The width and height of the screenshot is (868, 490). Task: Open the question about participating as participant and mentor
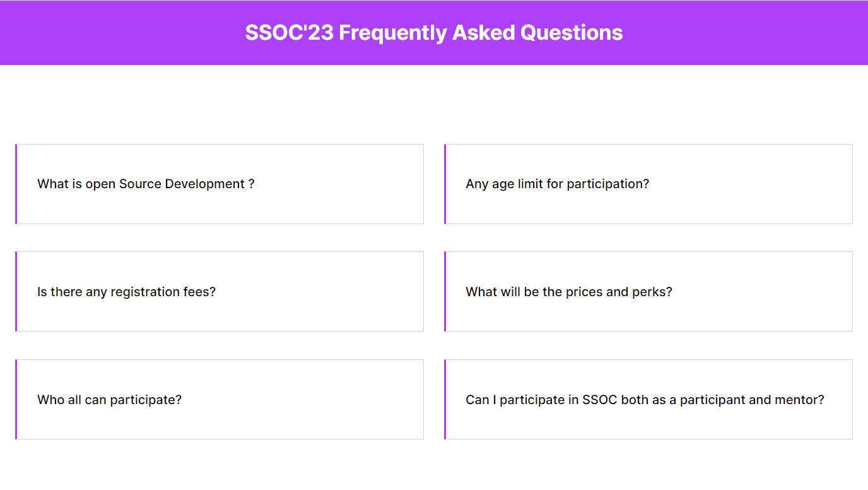648,400
